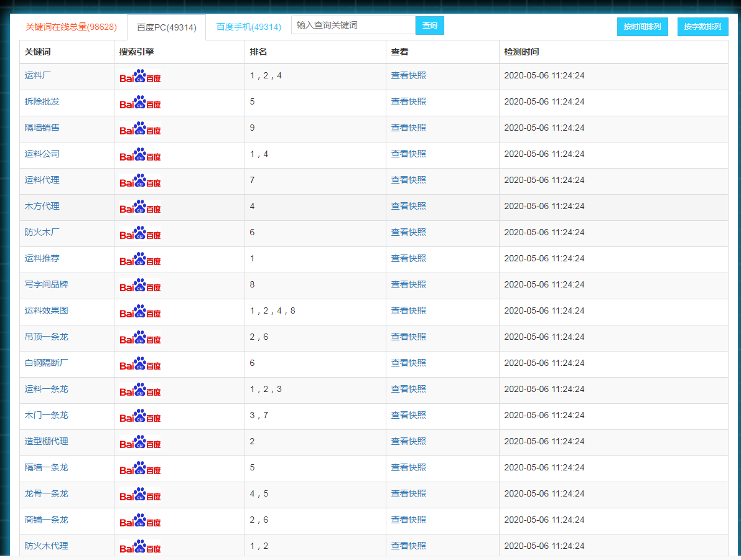Click the Baidu logo in the 拆除批发 row
Viewport: 741px width, 560px height.
140,103
